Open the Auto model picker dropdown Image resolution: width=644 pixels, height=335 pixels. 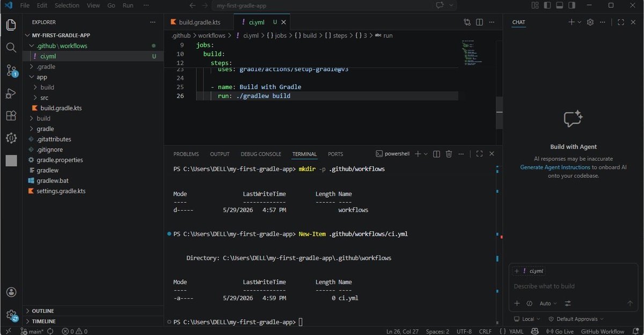pos(548,303)
